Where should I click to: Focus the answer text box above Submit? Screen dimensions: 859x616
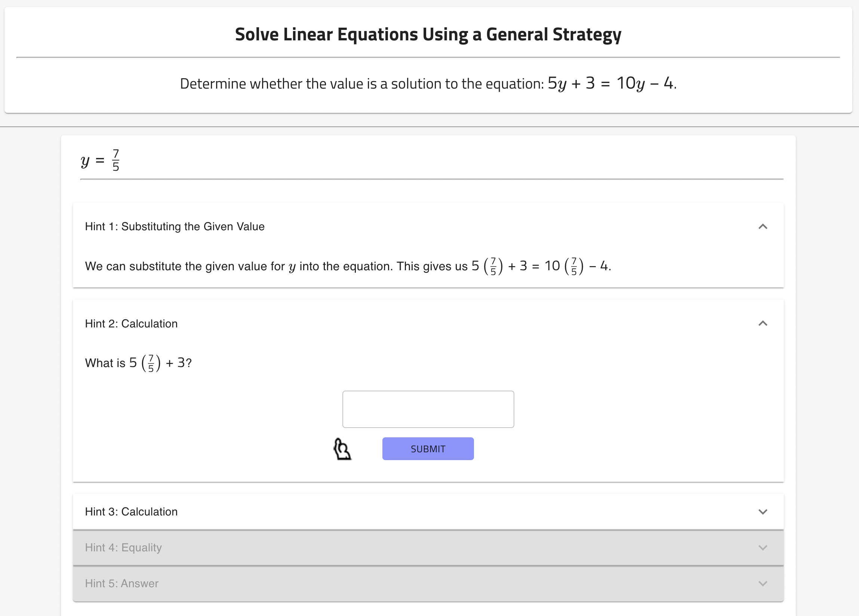[428, 409]
